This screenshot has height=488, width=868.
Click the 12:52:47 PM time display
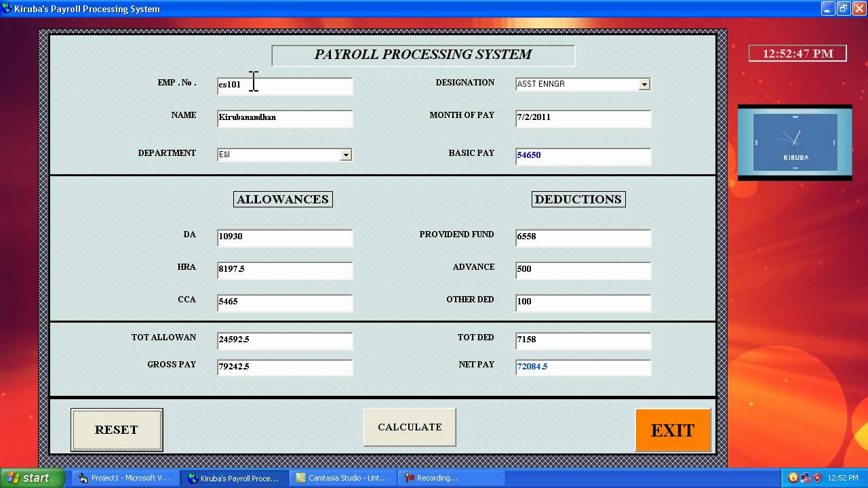(797, 54)
